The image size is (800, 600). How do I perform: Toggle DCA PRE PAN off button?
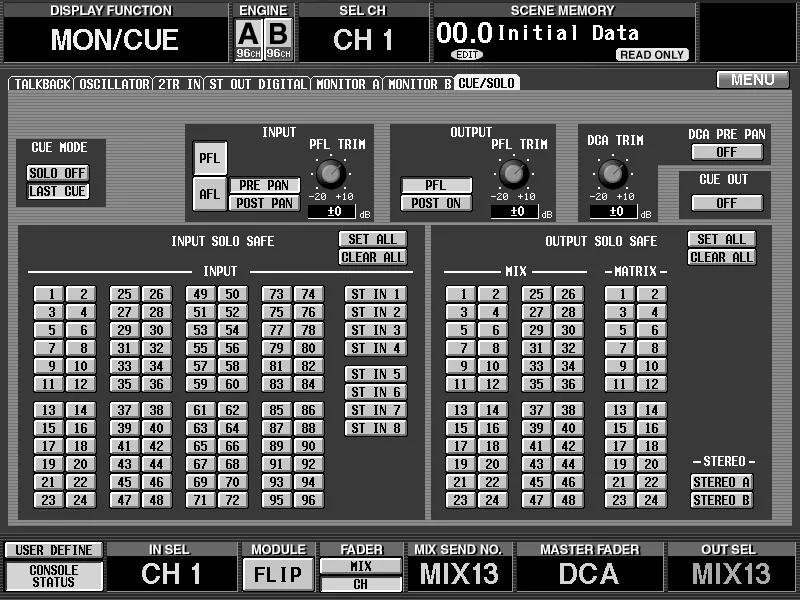[727, 152]
